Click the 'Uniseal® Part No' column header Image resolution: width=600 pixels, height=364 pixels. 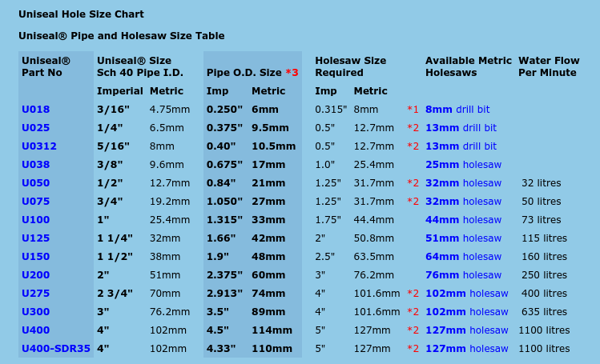(x=46, y=66)
